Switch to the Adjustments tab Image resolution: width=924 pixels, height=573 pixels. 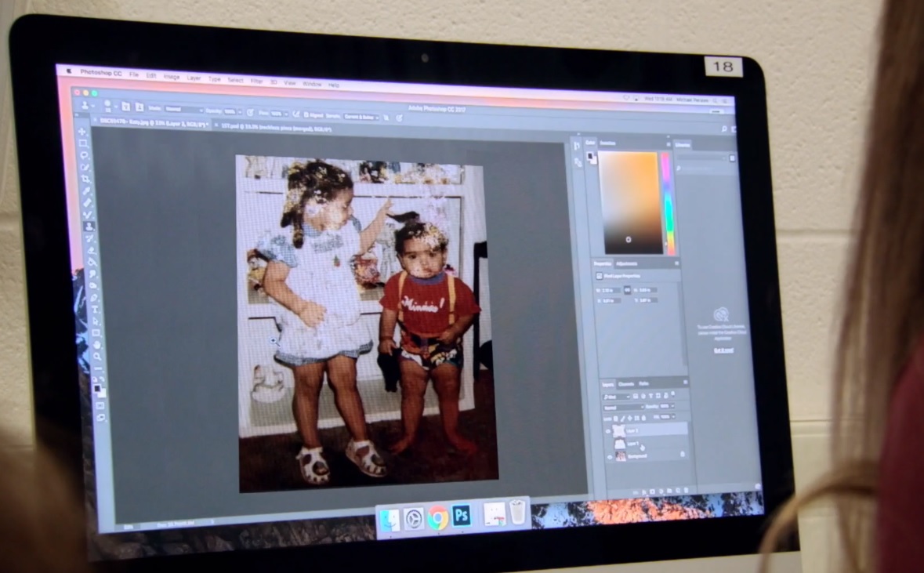coord(627,264)
